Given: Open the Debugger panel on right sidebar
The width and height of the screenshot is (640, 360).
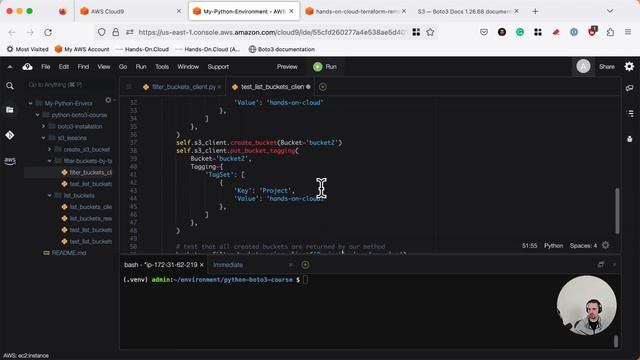Looking at the screenshot, I should click(x=629, y=139).
